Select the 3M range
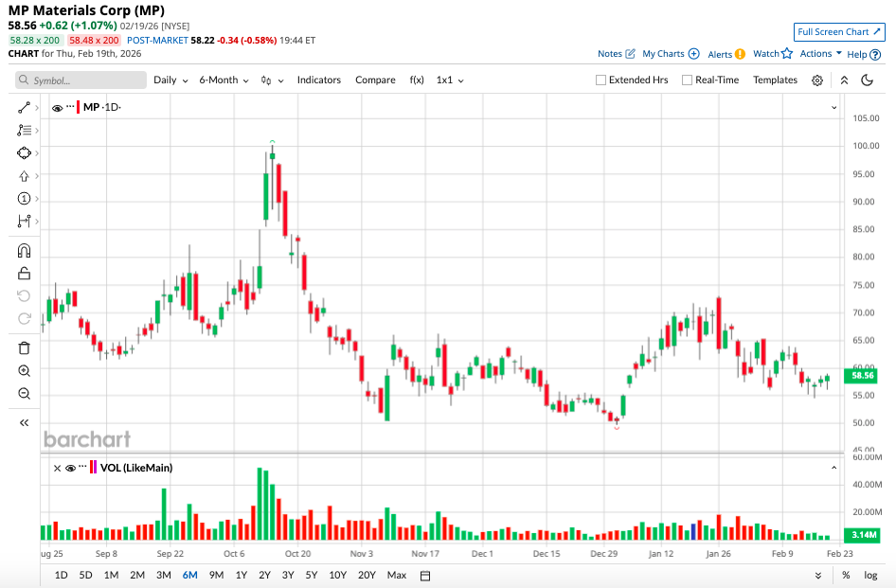Viewport: 896px width, 588px height. (164, 575)
